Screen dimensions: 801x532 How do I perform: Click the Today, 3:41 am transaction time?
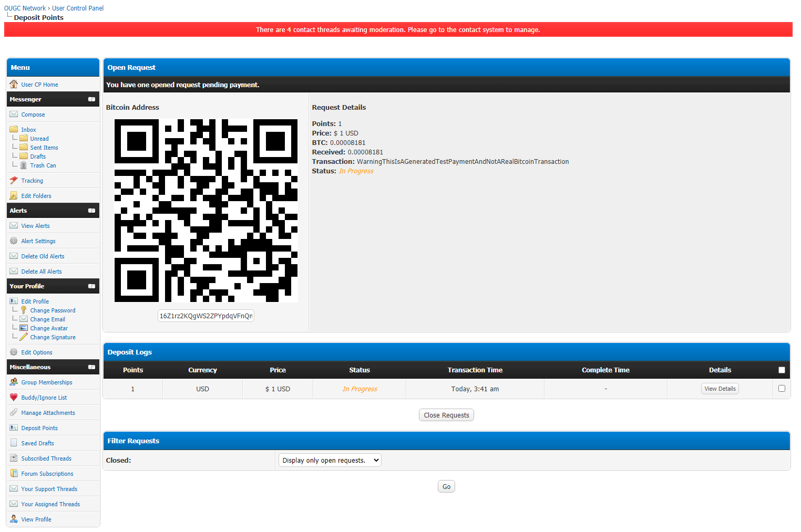click(475, 389)
